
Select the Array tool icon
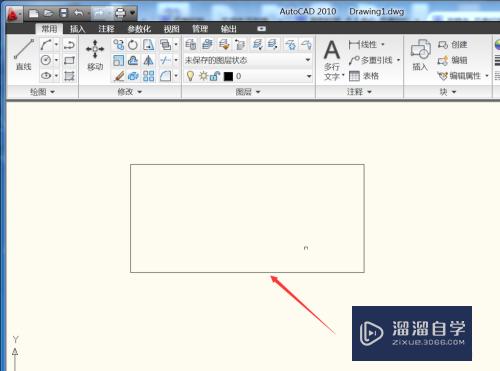click(x=148, y=76)
